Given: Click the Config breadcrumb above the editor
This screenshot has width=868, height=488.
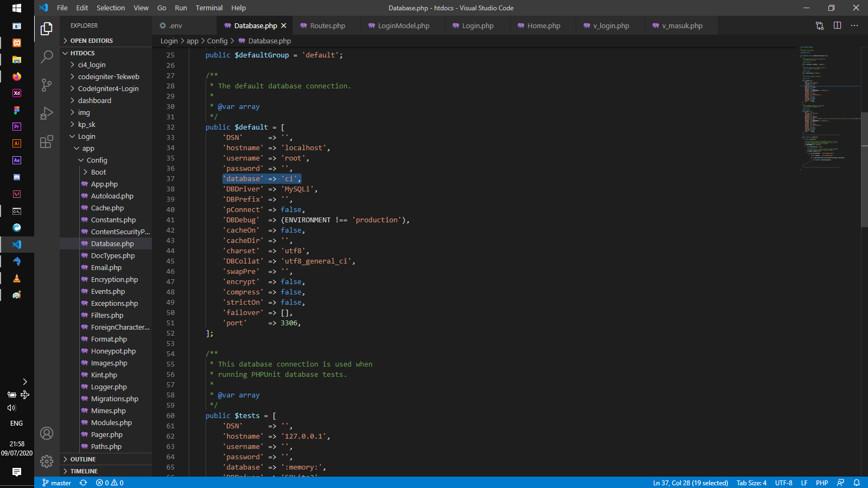Looking at the screenshot, I should coord(217,41).
